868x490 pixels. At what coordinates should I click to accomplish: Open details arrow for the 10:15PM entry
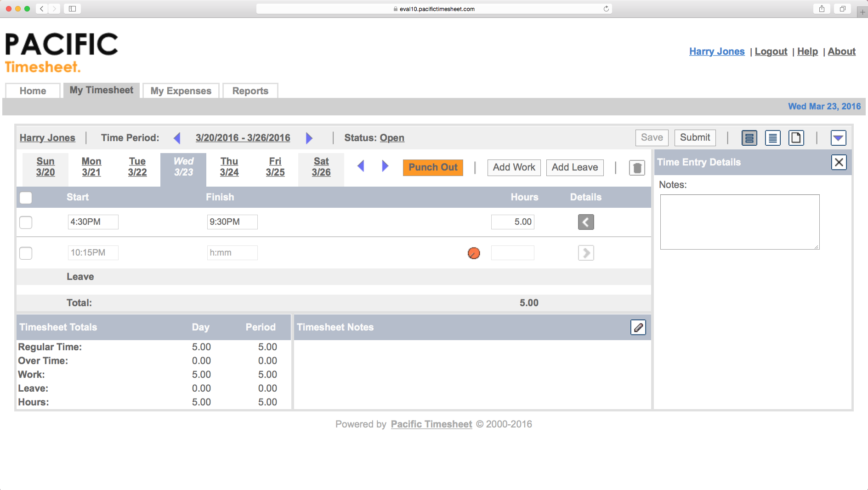click(x=585, y=252)
